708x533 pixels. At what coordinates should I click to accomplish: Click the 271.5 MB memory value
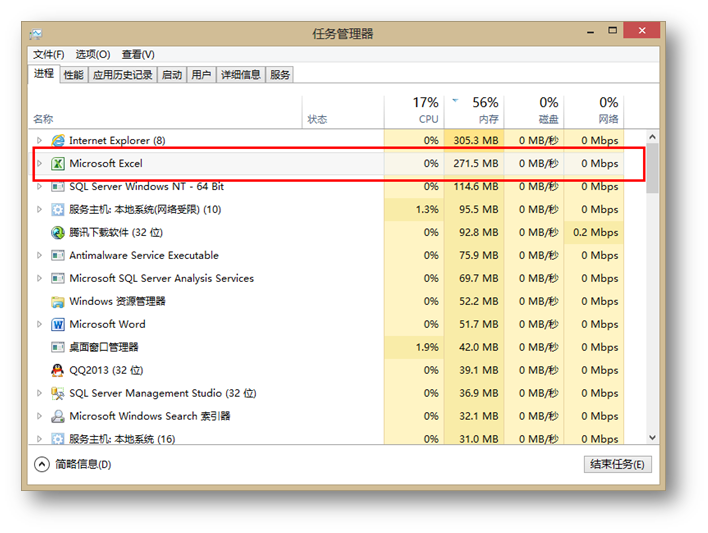476,164
